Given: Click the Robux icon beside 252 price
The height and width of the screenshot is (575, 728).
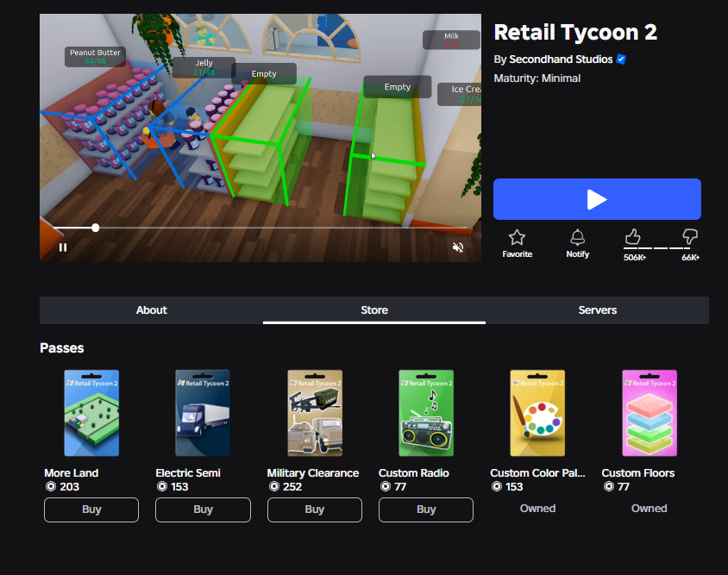Looking at the screenshot, I should pyautogui.click(x=274, y=486).
